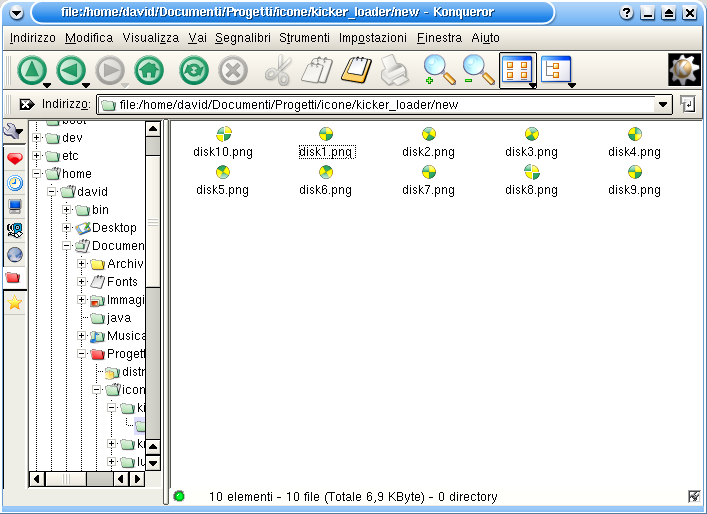This screenshot has width=707, height=514.
Task: Expand the etc folder node
Action: click(x=37, y=156)
